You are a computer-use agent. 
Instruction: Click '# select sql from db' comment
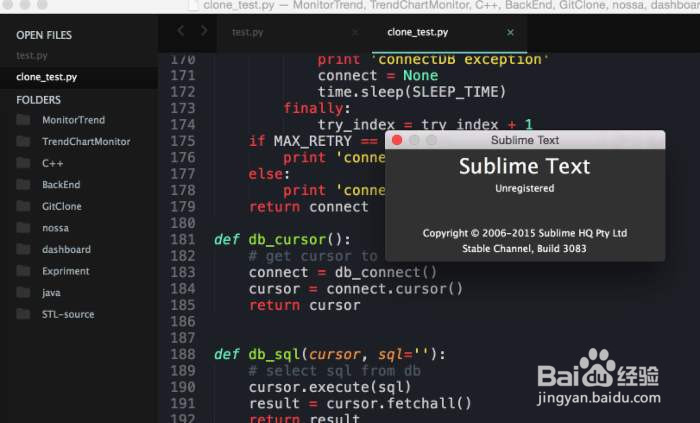click(x=334, y=371)
